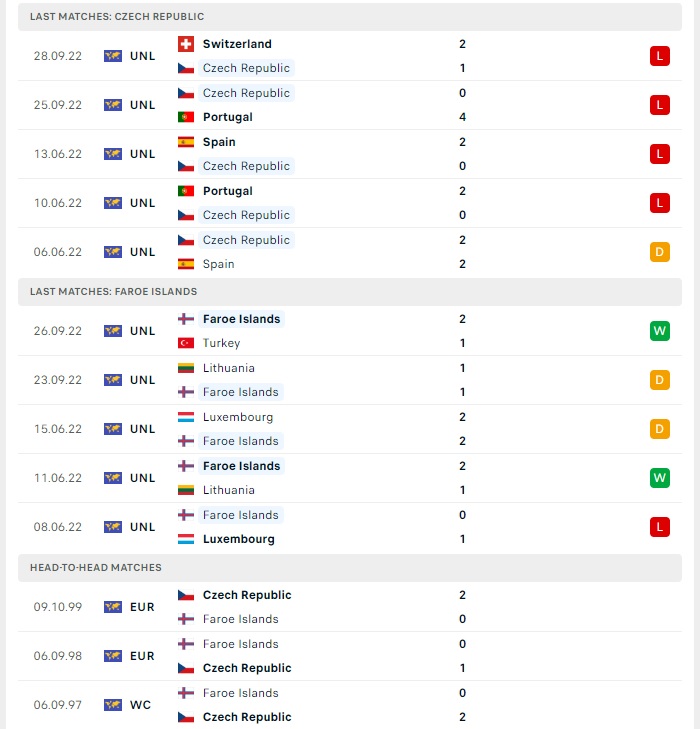Click the win badge for the 11.06.22 match
The image size is (700, 729).
click(x=660, y=478)
